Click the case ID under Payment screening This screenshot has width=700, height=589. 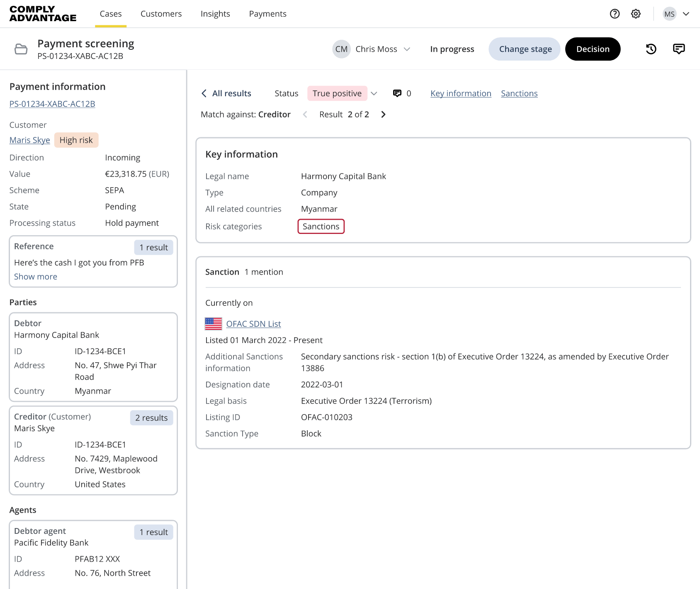coord(80,56)
